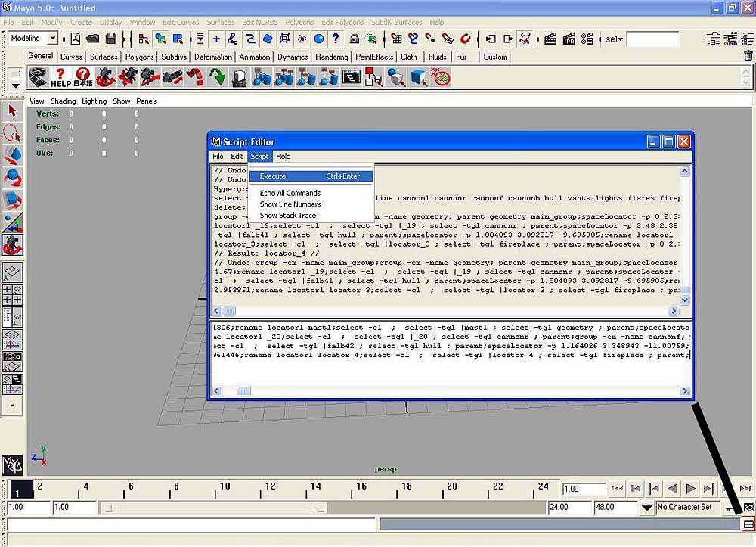Toggle the curves selection mask icon
The width and height of the screenshot is (756, 547).
tap(250, 39)
